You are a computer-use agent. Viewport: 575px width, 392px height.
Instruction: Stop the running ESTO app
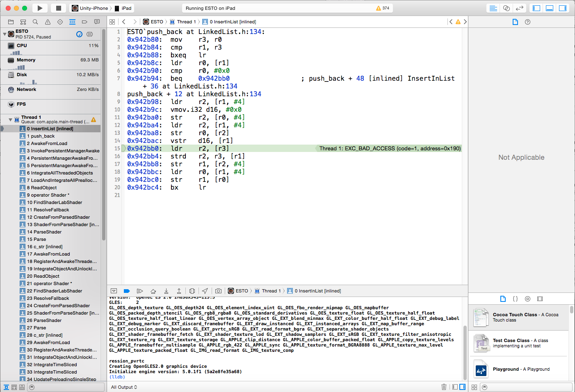(x=59, y=8)
